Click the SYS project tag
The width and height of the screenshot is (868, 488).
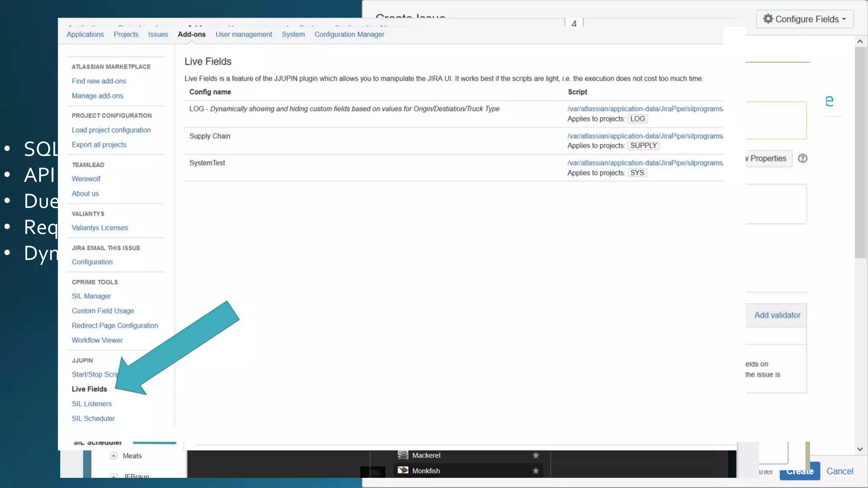(637, 173)
